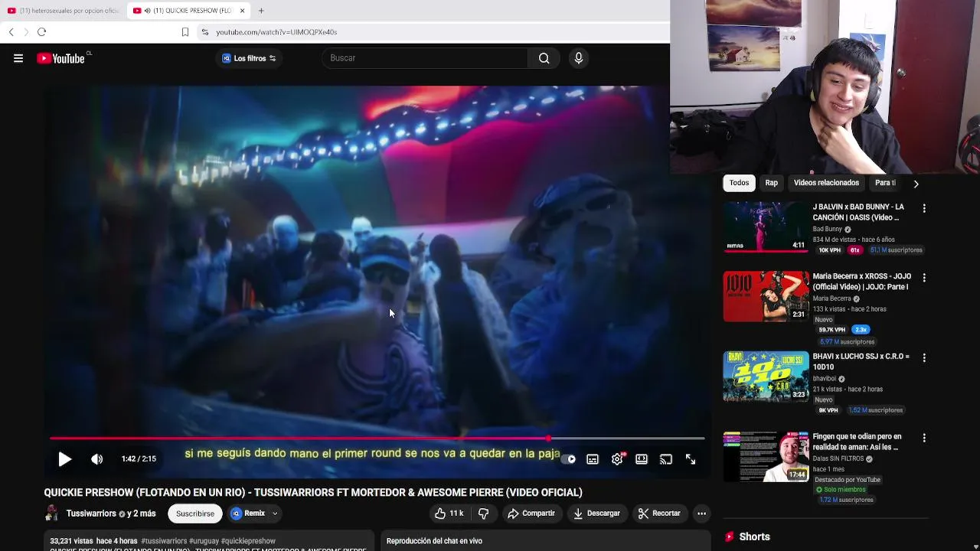The width and height of the screenshot is (980, 551).
Task: Expand the Remix dropdown arrow
Action: tap(275, 514)
